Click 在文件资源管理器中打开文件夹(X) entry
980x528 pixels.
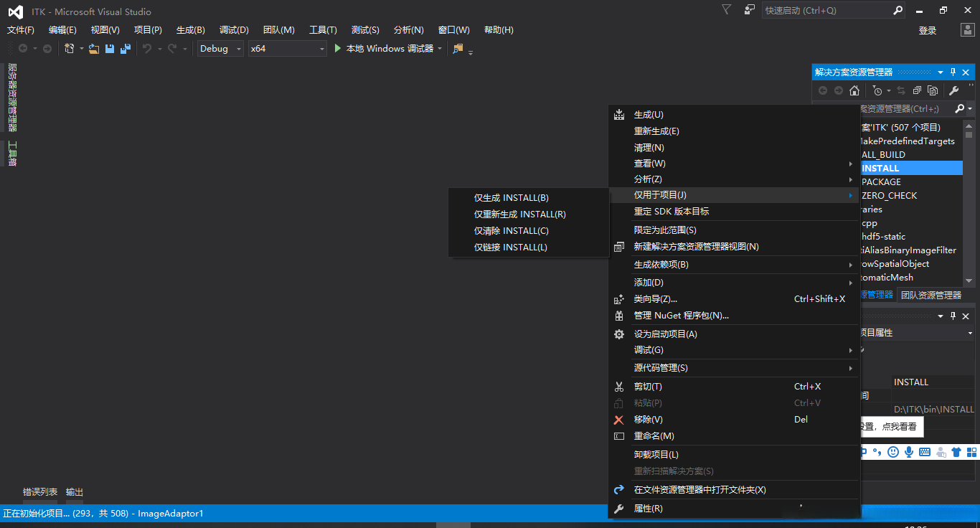tap(734, 490)
